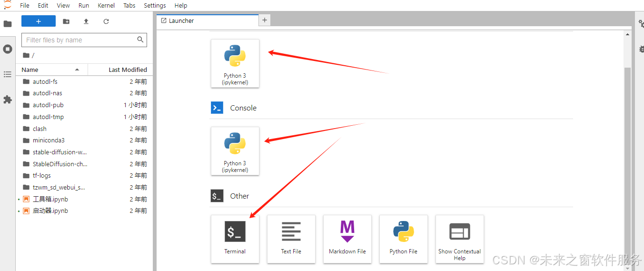This screenshot has height=271, width=644.
Task: Select the autodl-pub folder
Action: coord(84,105)
